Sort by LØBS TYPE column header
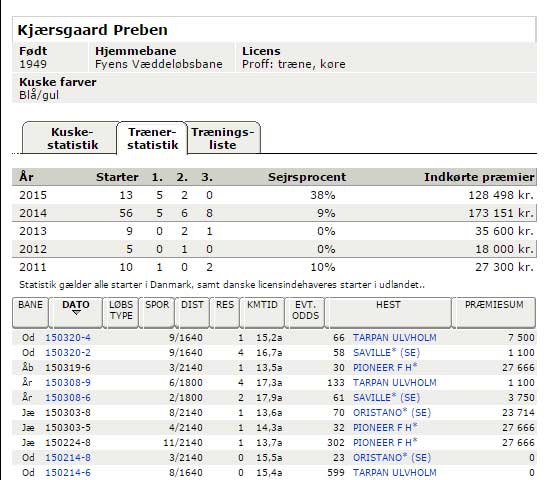546x480 pixels. point(121,312)
